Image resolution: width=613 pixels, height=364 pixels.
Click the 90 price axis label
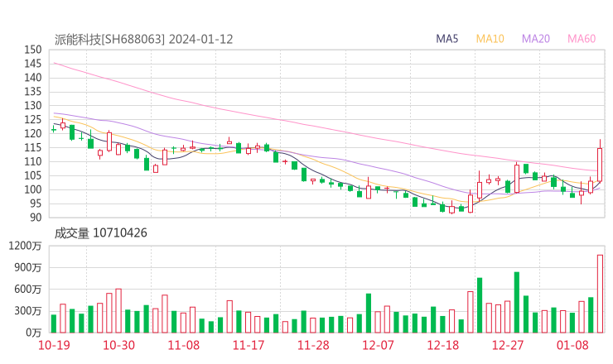click(x=36, y=217)
